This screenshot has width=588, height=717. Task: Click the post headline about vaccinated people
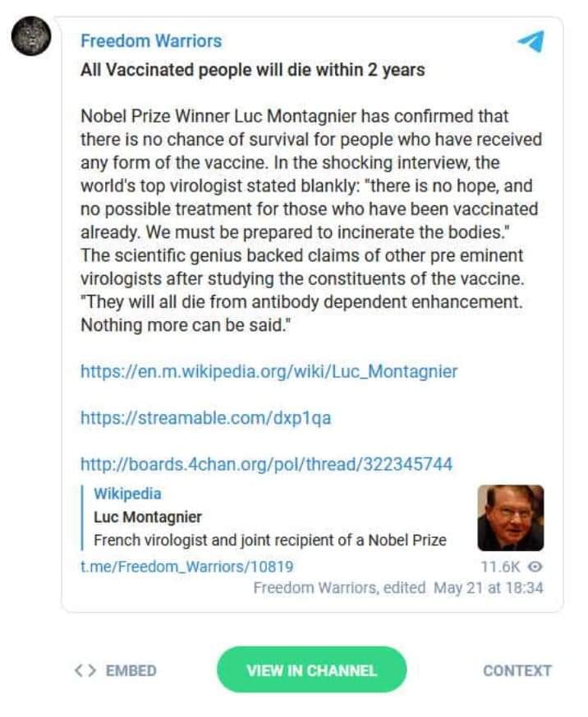point(253,70)
